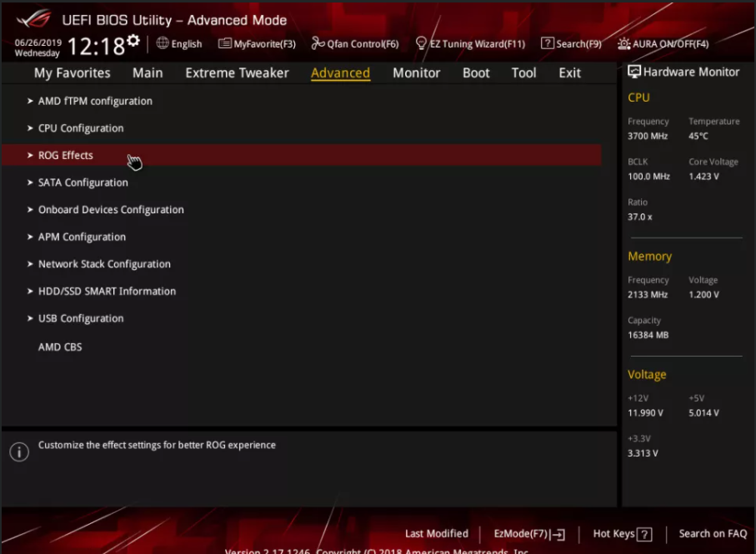This screenshot has width=756, height=554.
Task: Open Network Stack Configuration submenu
Action: (105, 264)
